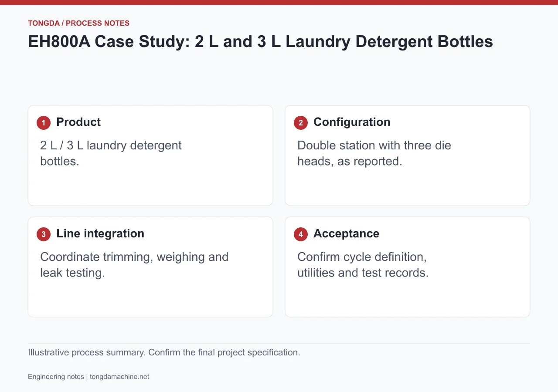Image resolution: width=558 pixels, height=392 pixels.
Task: Click the EH800A Case Study title
Action: (x=260, y=42)
